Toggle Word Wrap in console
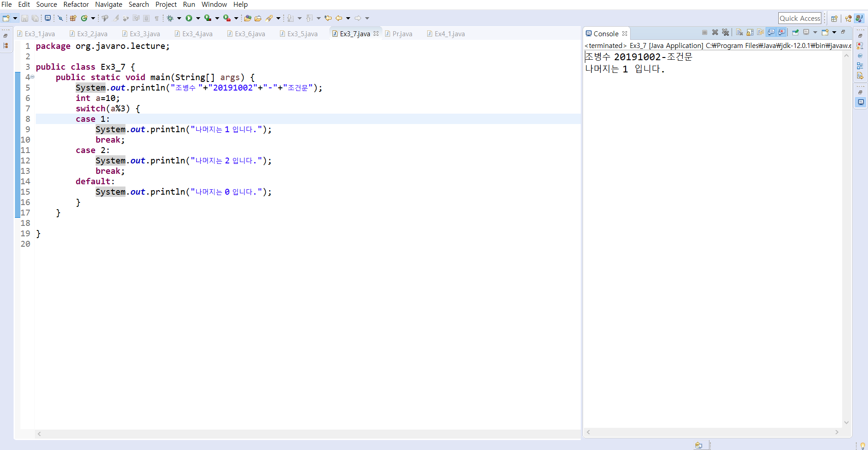This screenshot has height=450, width=868. (x=760, y=32)
